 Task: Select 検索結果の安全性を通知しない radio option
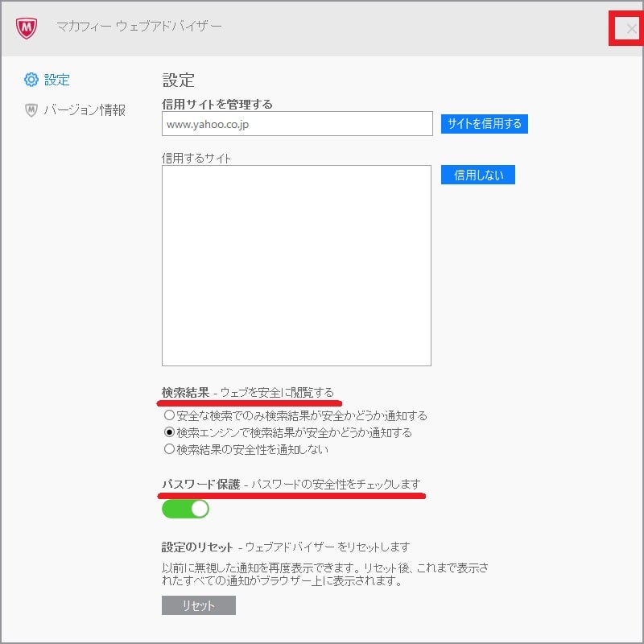pos(169,449)
